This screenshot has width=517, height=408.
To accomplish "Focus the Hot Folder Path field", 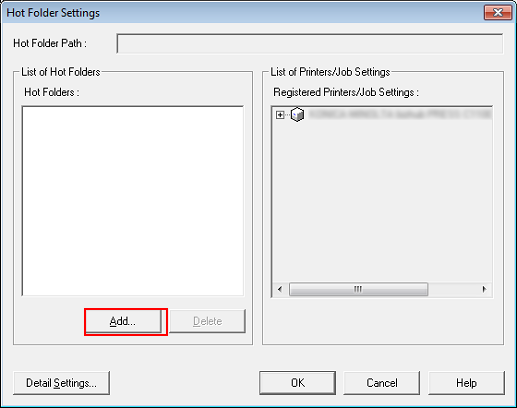I will pos(310,43).
